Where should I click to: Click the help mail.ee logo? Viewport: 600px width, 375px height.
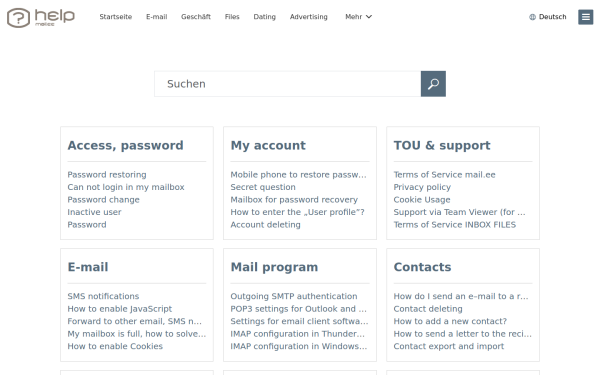41,18
